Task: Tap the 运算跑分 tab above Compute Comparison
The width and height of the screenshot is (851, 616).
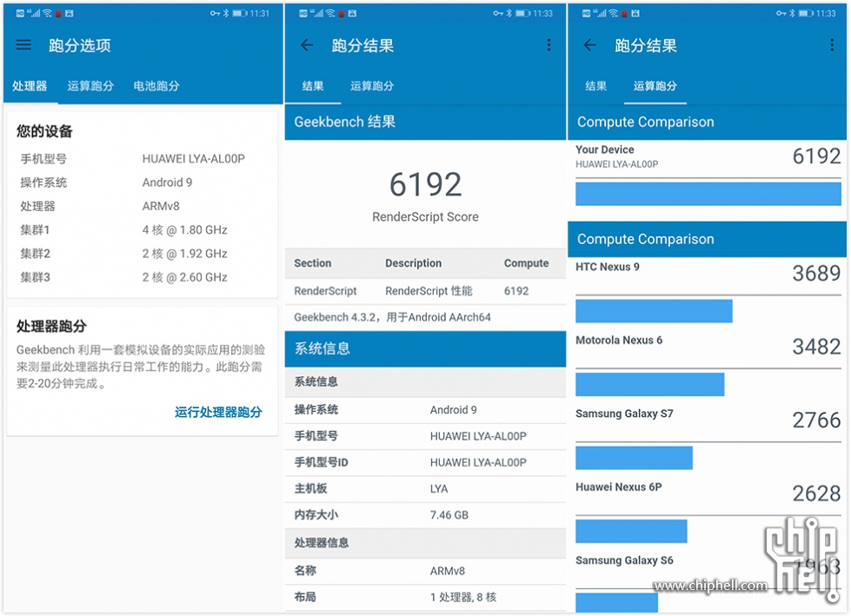Action: 655,86
